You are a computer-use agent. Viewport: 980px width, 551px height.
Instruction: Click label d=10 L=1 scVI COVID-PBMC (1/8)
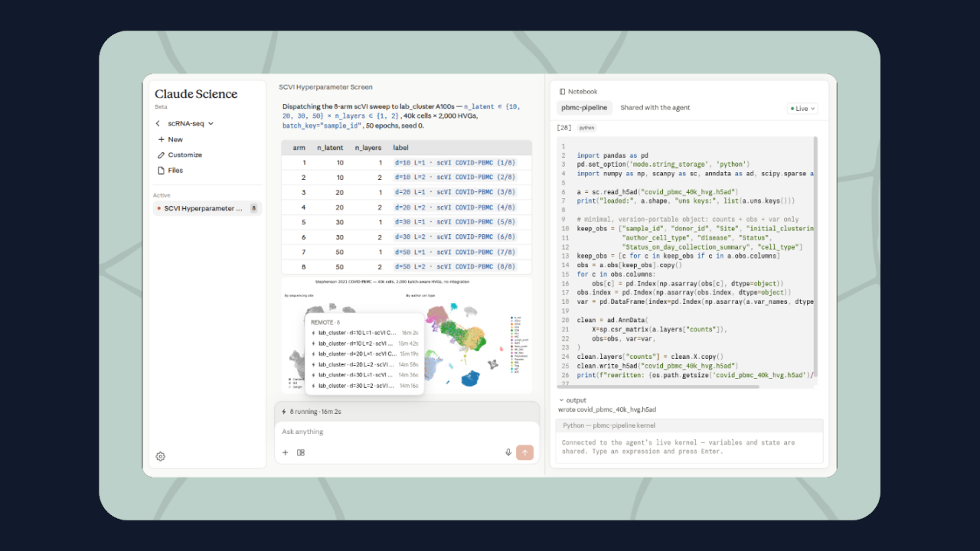coord(455,162)
